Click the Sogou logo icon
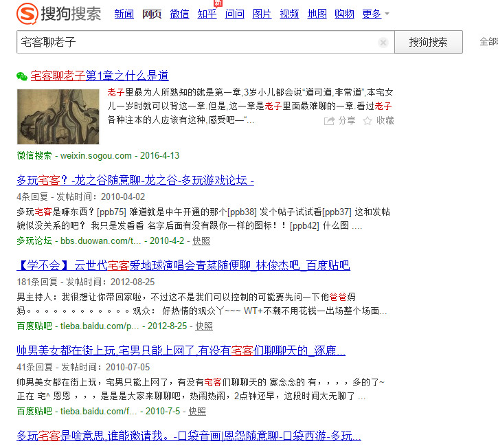The height and width of the screenshot is (448, 498). (x=27, y=13)
